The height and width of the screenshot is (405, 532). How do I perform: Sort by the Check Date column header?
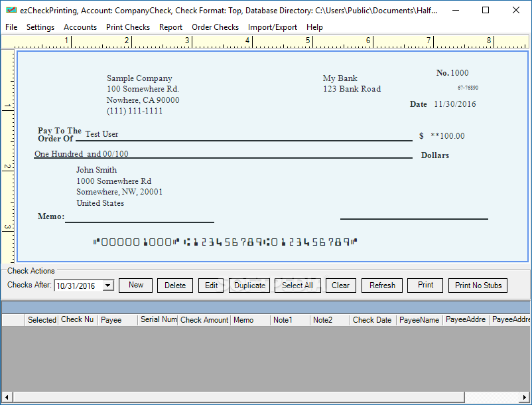373,320
